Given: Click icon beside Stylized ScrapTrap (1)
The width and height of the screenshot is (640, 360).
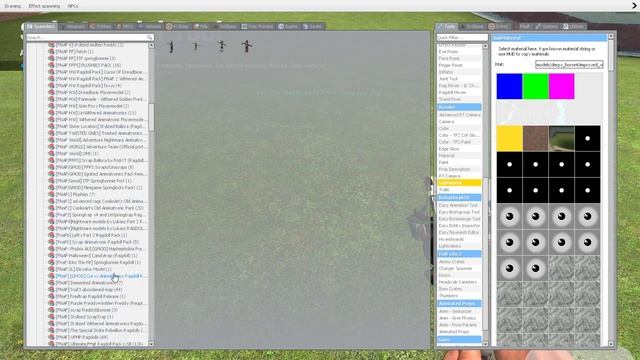Looking at the screenshot, I should [x=51, y=317].
